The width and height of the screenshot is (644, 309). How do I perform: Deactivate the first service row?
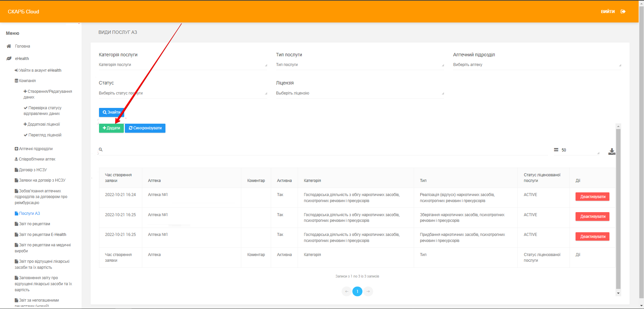pos(592,197)
